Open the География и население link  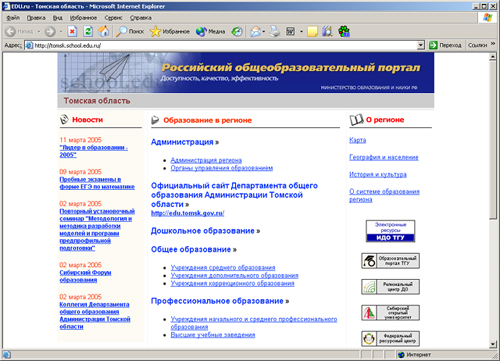click(384, 157)
